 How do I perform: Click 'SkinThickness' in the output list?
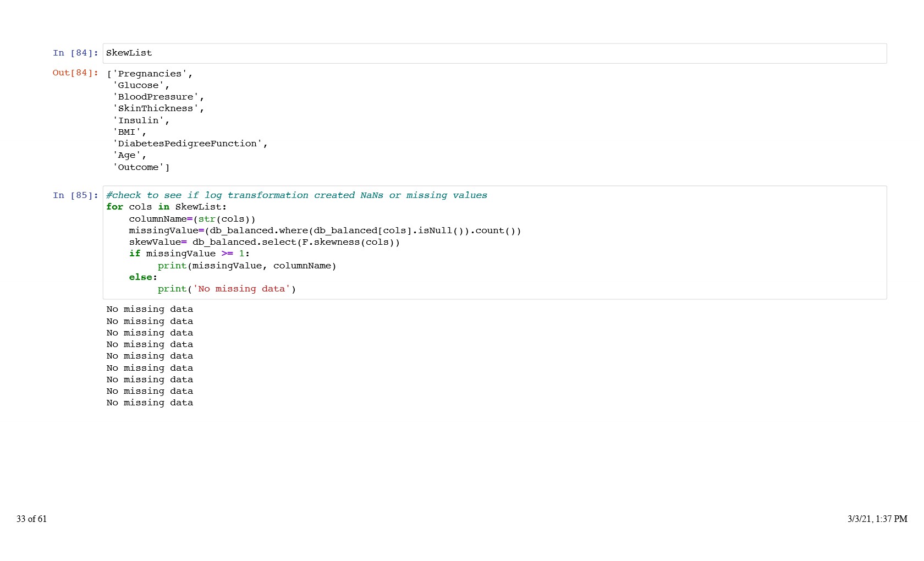click(158, 109)
